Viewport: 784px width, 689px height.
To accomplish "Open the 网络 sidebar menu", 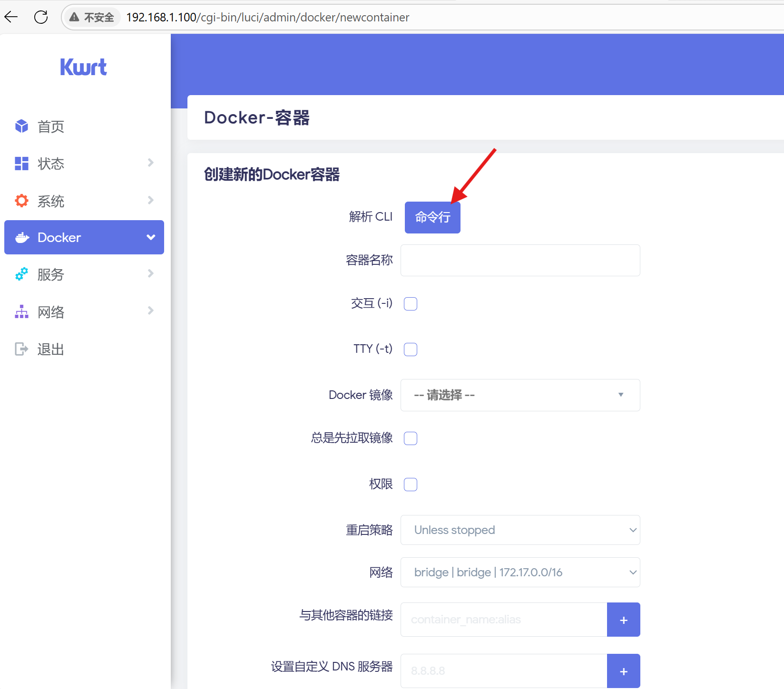I will click(84, 311).
